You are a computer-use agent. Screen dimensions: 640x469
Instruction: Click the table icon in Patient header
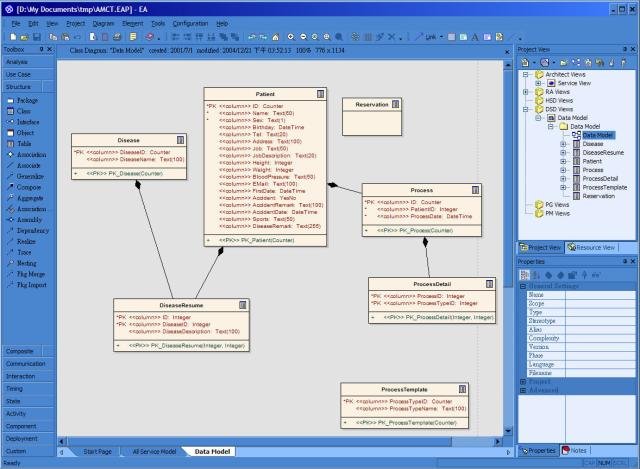pyautogui.click(x=320, y=94)
